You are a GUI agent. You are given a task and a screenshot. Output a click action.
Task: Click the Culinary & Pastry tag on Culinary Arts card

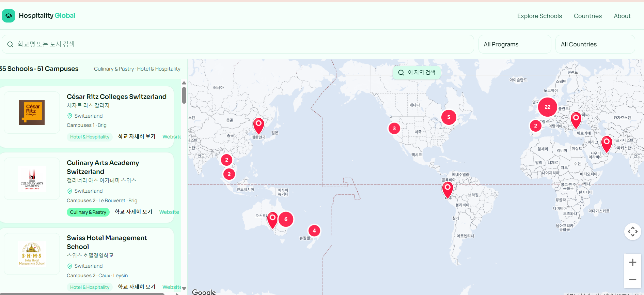[88, 212]
